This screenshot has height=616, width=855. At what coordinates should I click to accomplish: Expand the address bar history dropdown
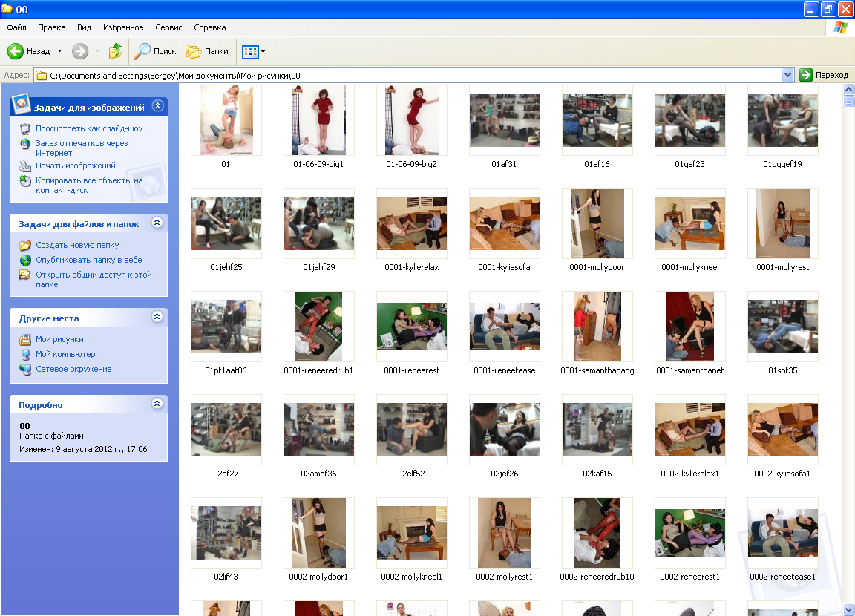point(787,75)
